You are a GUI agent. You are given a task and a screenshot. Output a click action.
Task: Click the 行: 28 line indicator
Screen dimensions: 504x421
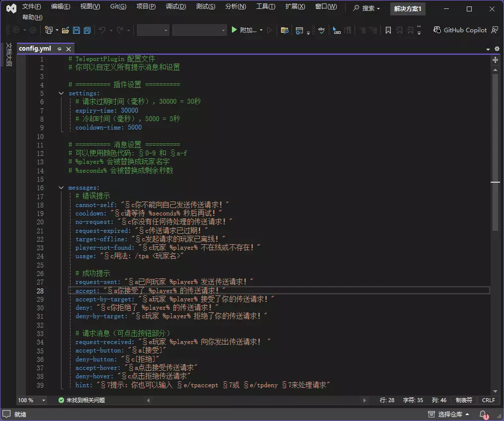click(387, 400)
